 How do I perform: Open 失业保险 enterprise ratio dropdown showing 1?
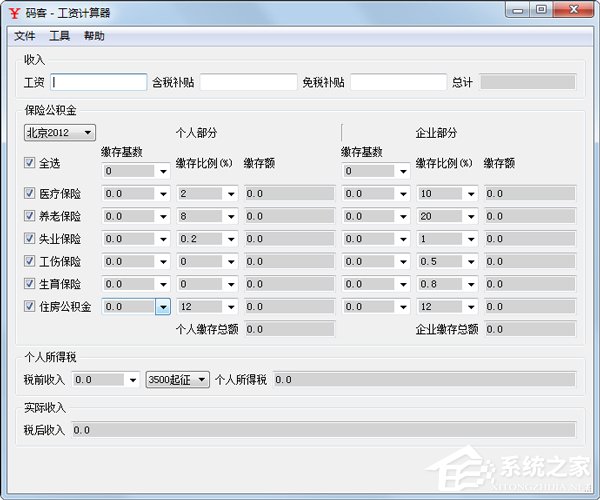coord(471,239)
